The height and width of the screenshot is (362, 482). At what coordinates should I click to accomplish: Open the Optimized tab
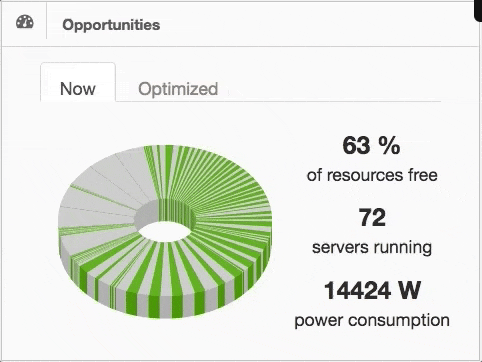click(178, 89)
